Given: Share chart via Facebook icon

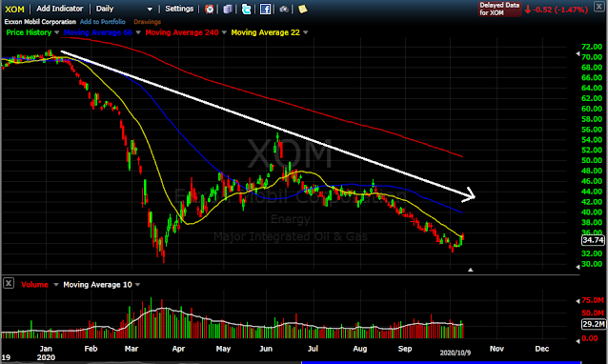Looking at the screenshot, I should [265, 9].
